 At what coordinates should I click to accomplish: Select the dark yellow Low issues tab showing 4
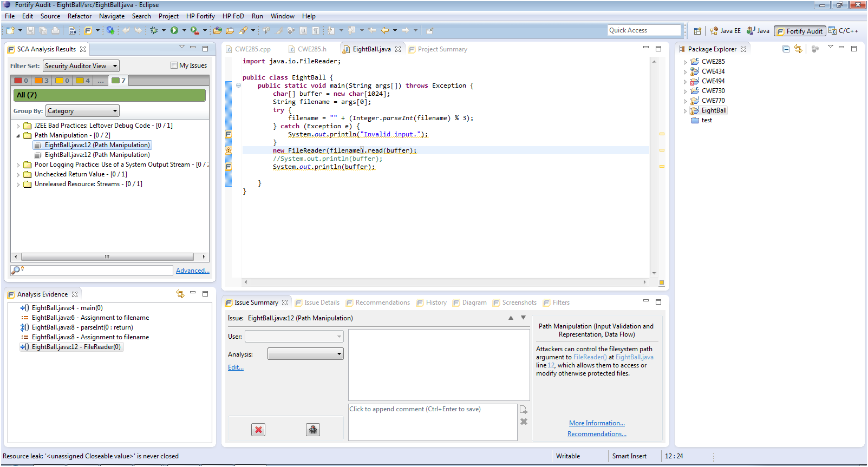click(83, 81)
